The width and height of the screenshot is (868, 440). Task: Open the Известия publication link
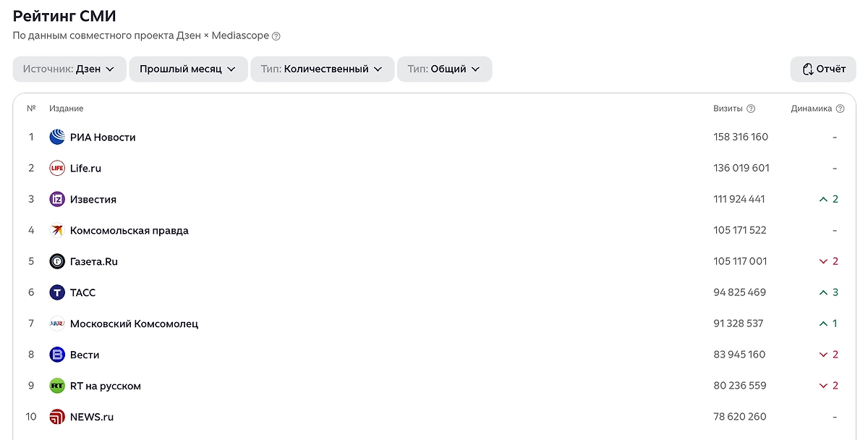click(x=93, y=199)
